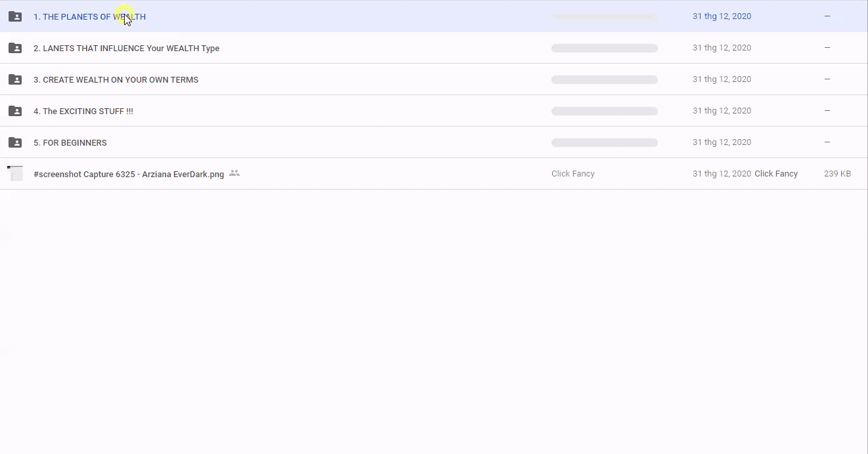The width and height of the screenshot is (868, 454).
Task: Open 2. LANETS THAT INFLUENCE Your WEALTH Type
Action: pyautogui.click(x=126, y=49)
